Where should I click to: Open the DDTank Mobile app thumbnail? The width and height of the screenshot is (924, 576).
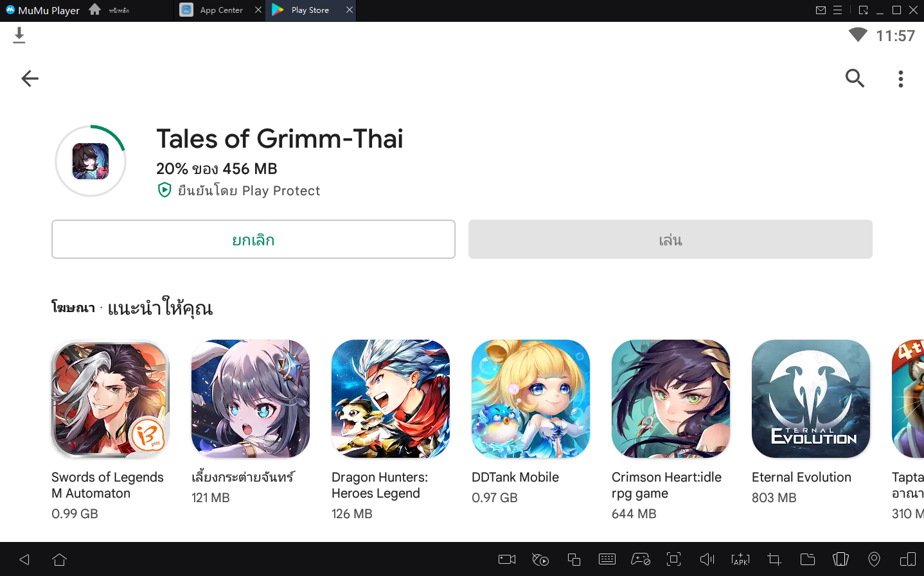(x=531, y=399)
